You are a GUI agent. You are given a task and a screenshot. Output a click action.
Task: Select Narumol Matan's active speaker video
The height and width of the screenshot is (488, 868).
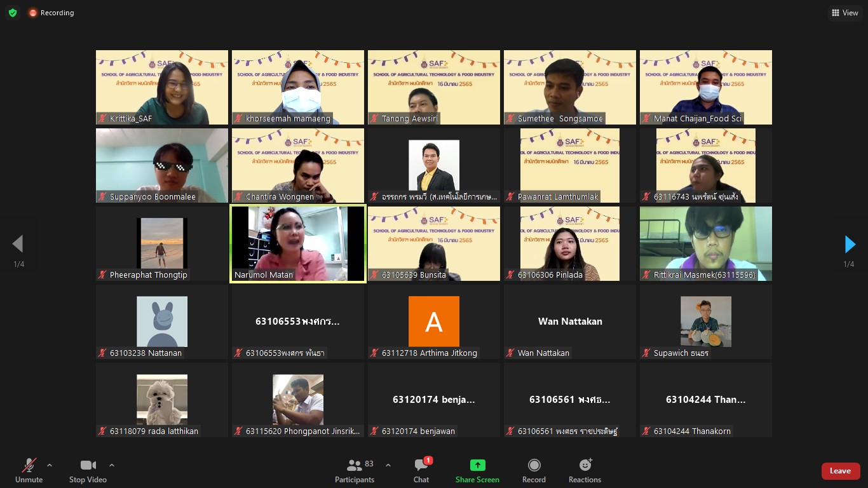click(298, 243)
